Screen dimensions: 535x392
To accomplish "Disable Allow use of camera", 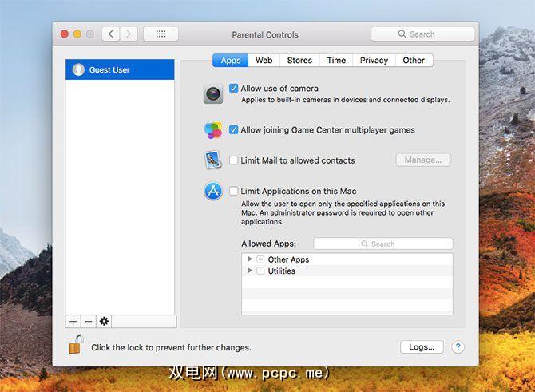I will [233, 88].
